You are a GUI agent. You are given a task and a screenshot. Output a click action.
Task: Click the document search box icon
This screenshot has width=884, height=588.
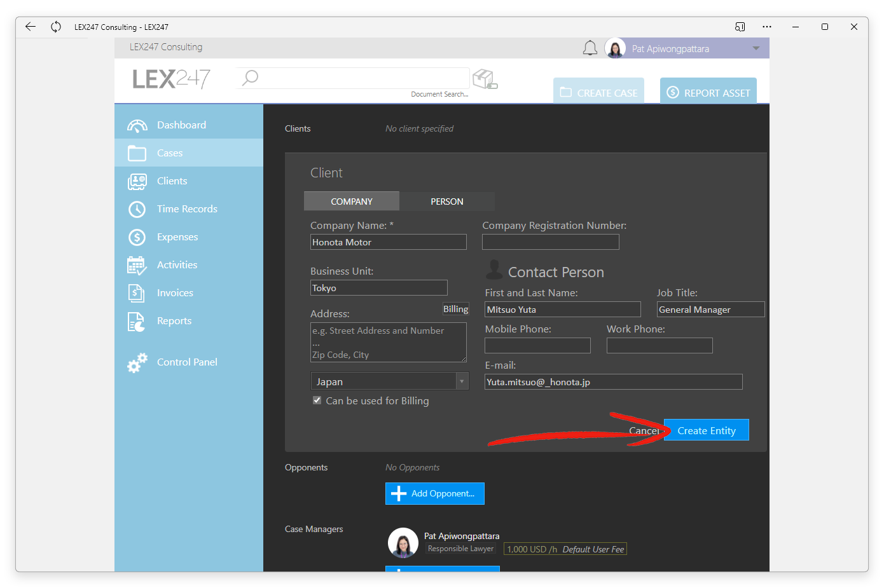coord(485,79)
